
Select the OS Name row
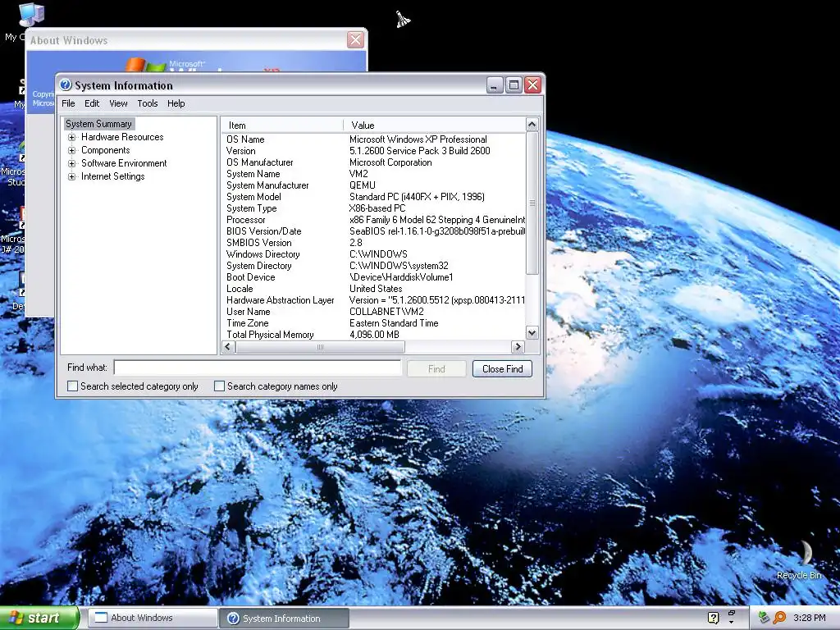373,139
